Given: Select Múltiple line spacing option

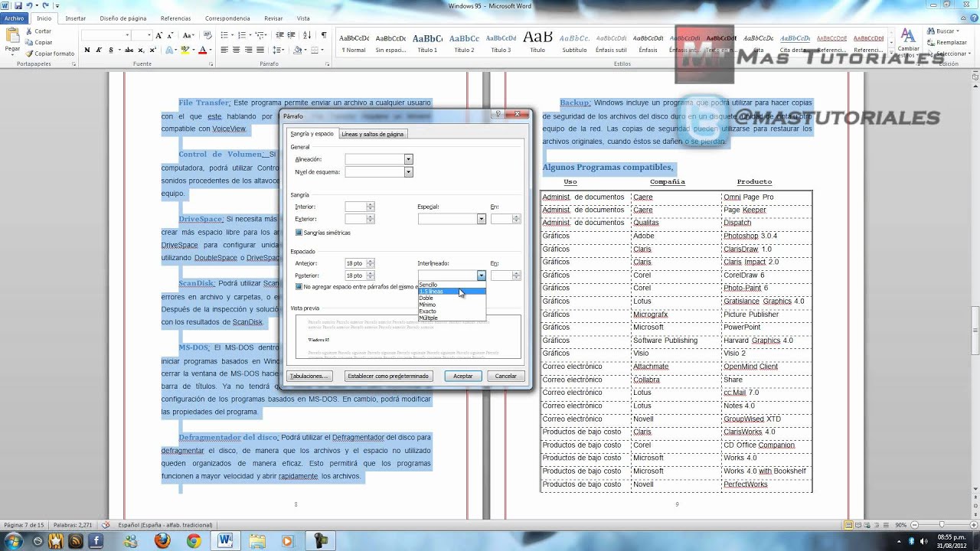Looking at the screenshot, I should point(452,318).
